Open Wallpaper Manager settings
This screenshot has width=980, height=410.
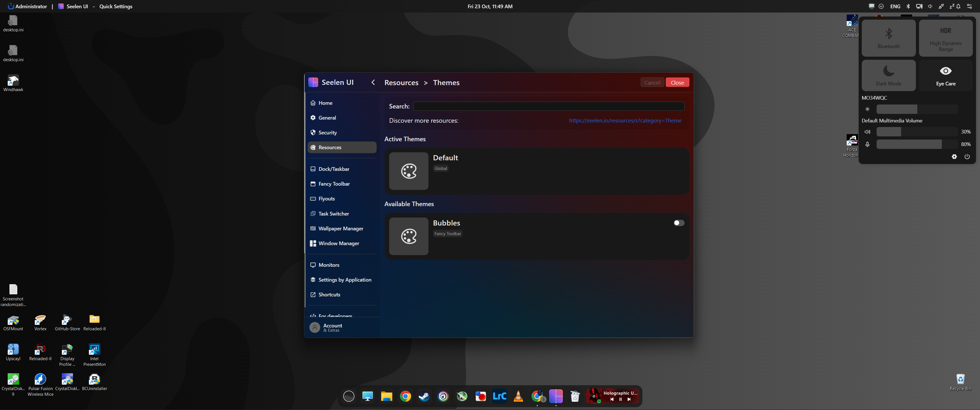342,229
